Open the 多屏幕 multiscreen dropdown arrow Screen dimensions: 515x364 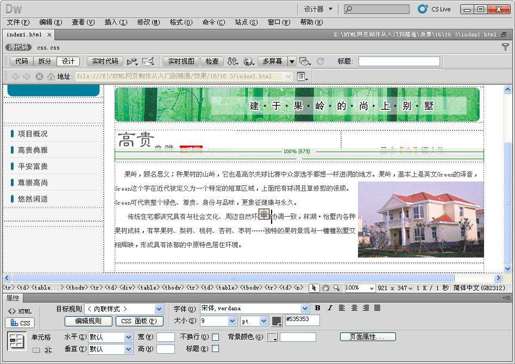click(x=292, y=61)
